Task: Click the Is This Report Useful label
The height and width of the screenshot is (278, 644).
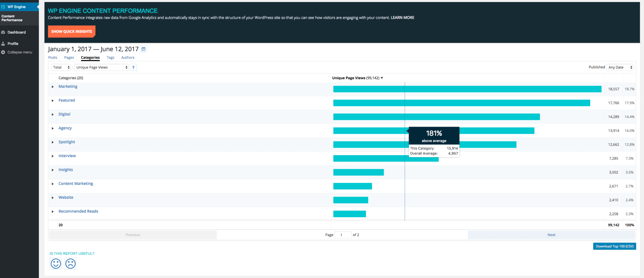Action: pos(72,254)
